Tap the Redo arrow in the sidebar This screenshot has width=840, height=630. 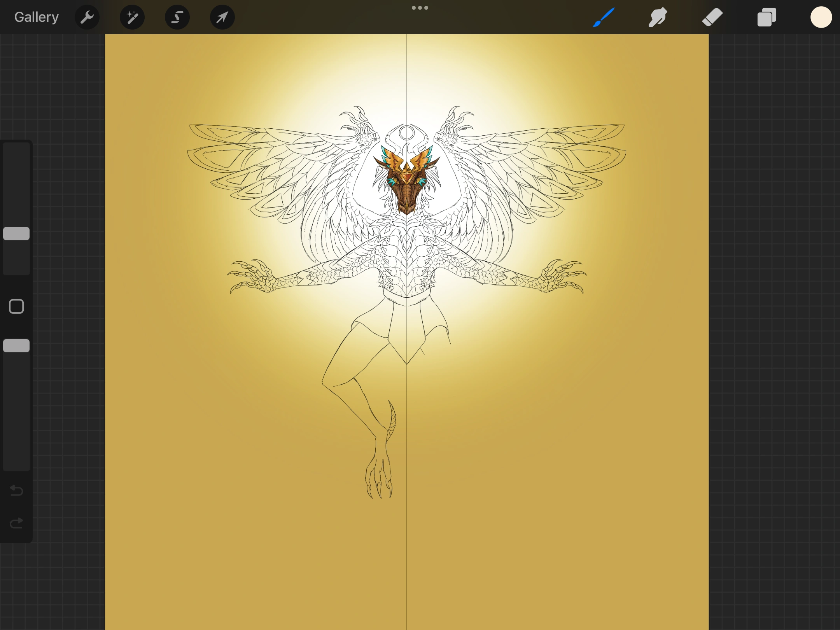click(x=16, y=522)
